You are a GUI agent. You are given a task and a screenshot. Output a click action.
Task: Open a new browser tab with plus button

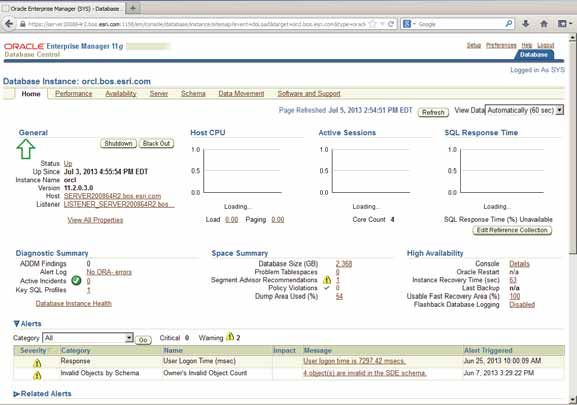click(133, 8)
